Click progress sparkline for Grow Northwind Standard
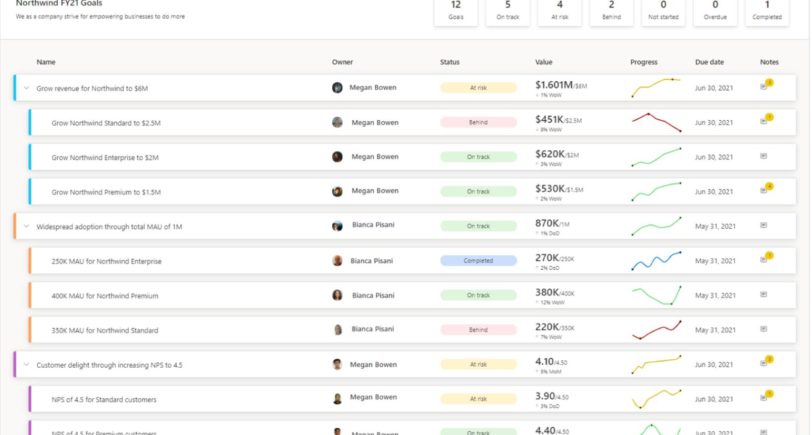 click(x=656, y=122)
